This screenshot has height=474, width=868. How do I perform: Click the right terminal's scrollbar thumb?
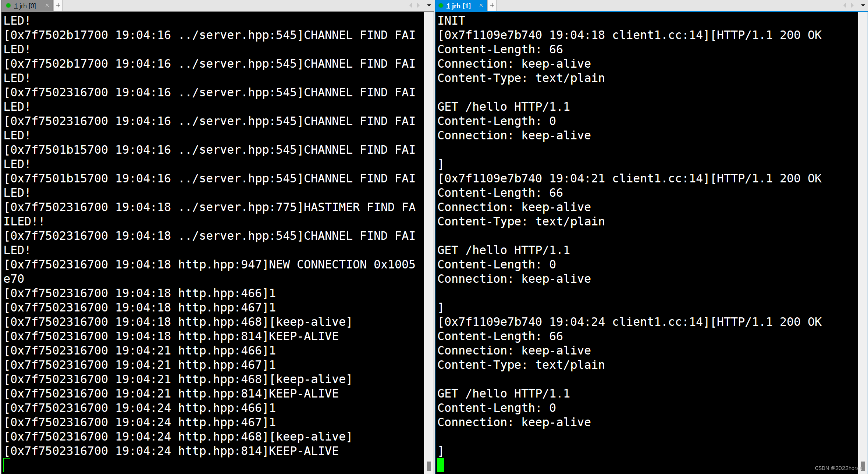(863, 466)
